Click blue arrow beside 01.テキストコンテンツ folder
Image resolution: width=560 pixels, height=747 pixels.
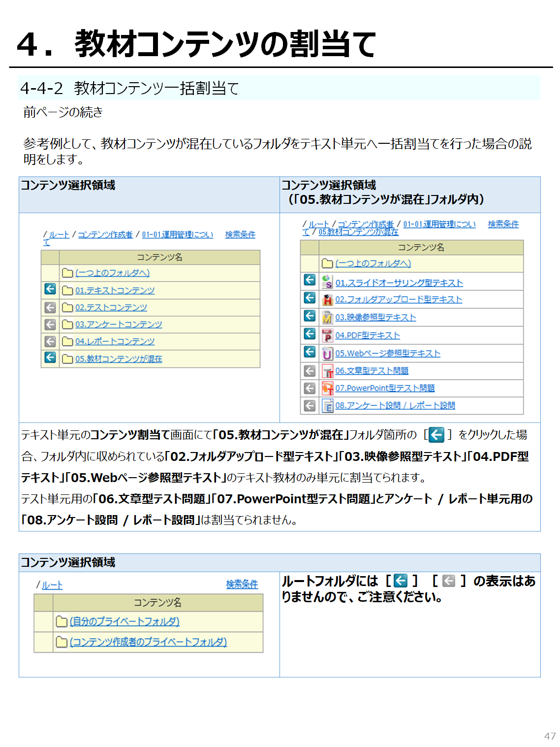[50, 289]
